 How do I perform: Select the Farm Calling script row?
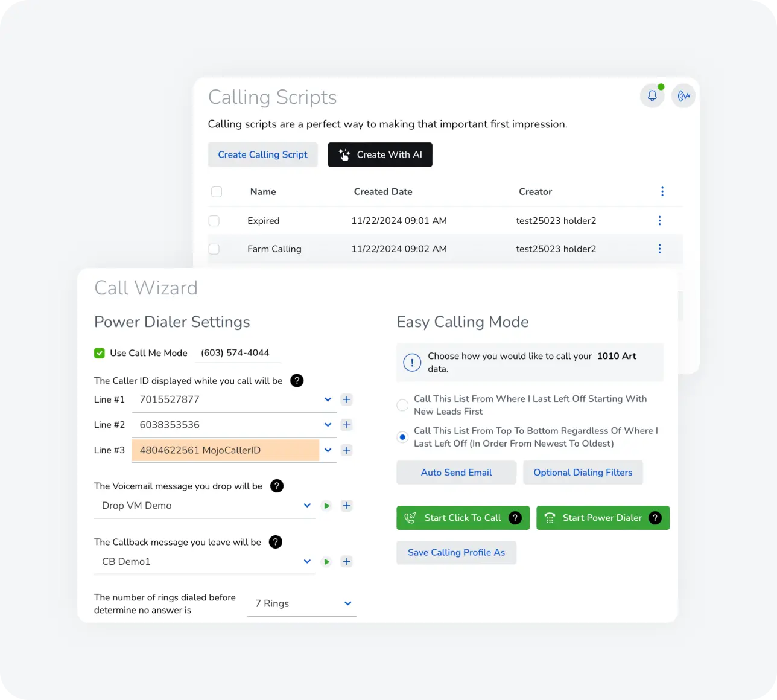(x=214, y=249)
